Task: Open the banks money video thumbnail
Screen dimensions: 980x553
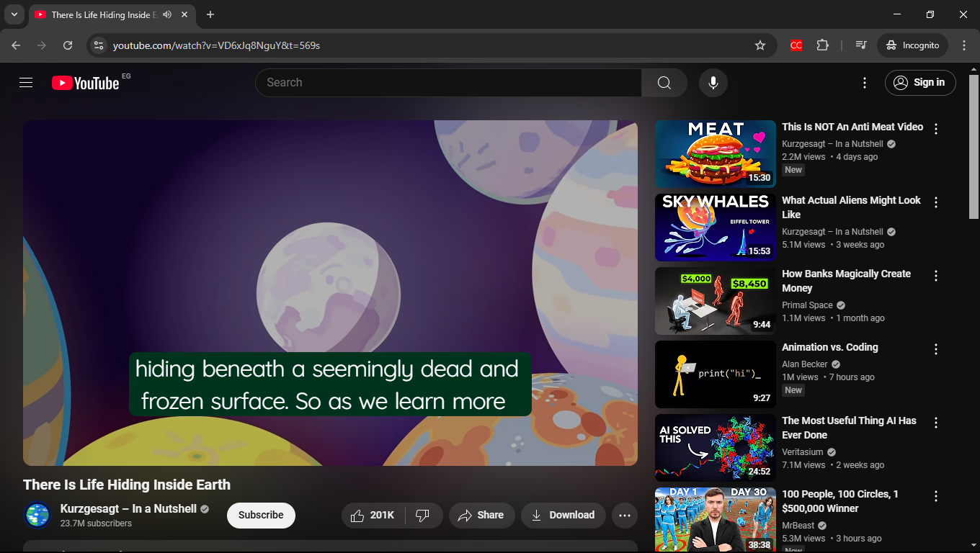Action: [716, 301]
